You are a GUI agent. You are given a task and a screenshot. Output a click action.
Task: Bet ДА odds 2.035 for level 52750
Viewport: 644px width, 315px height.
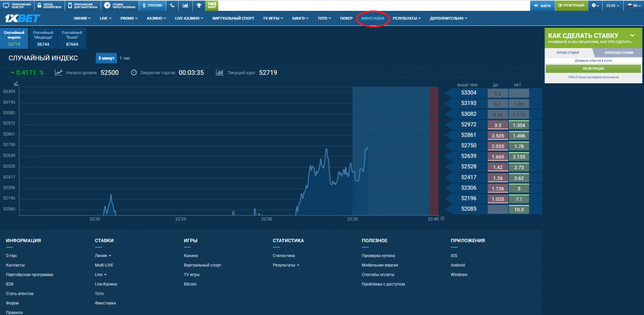pyautogui.click(x=498, y=146)
